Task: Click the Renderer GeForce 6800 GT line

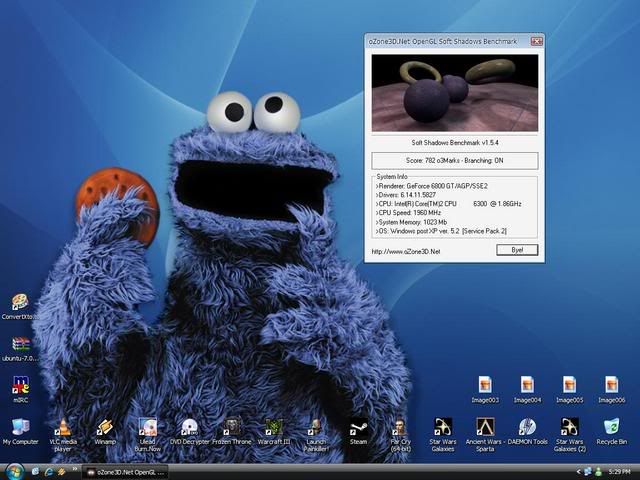Action: tap(431, 186)
